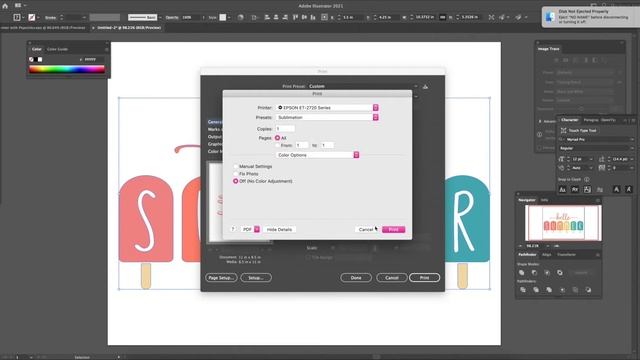Click Page Setup button in Illustrator Print dialog
The height and width of the screenshot is (360, 640).
221,278
